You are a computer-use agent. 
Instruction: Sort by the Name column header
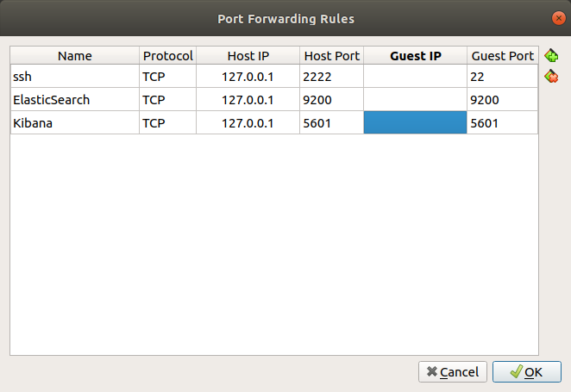[75, 56]
